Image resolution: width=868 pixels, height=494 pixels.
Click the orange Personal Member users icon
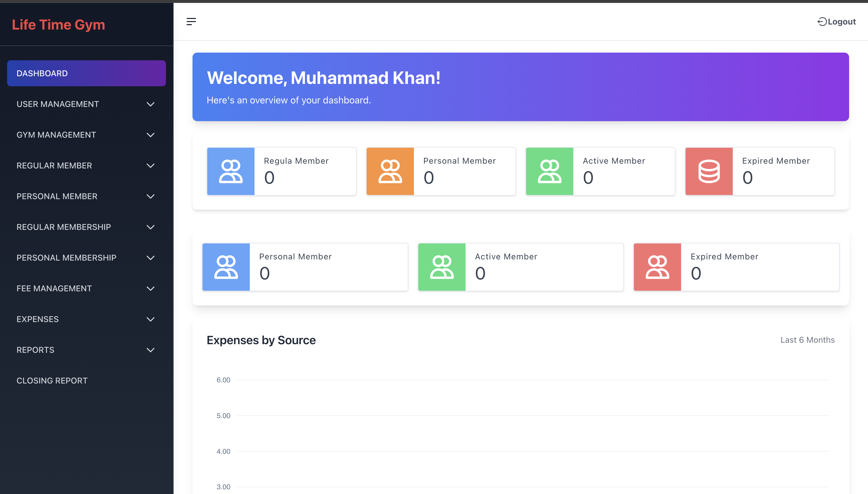point(390,171)
